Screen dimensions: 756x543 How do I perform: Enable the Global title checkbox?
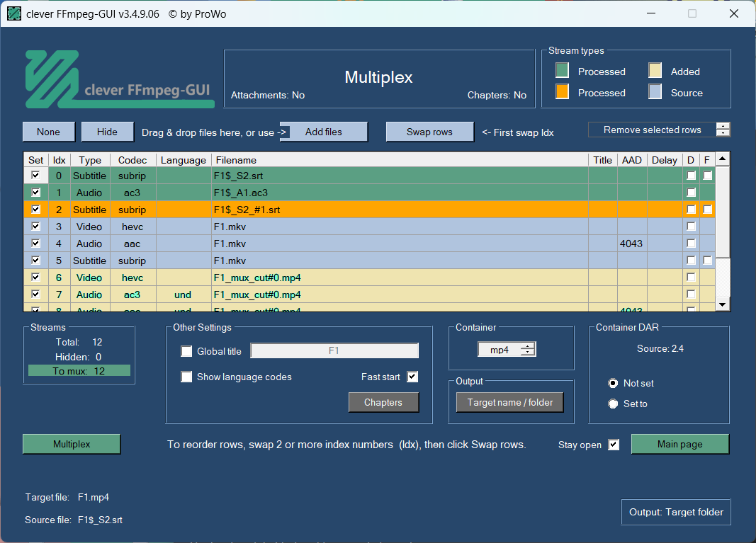coord(186,351)
